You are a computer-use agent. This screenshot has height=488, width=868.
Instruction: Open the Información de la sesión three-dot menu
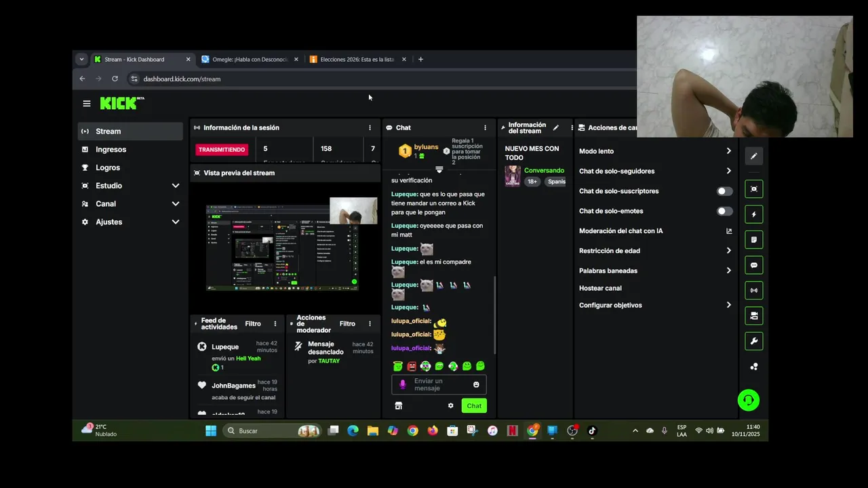370,127
